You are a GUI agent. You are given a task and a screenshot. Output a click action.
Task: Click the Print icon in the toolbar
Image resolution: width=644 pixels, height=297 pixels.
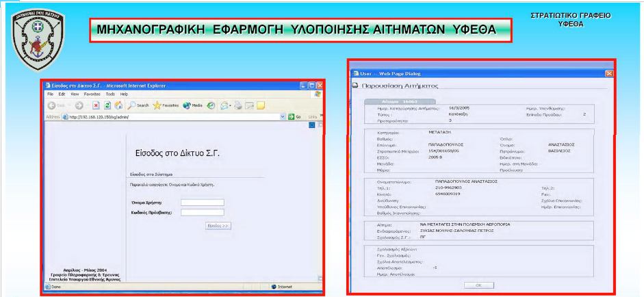point(237,105)
